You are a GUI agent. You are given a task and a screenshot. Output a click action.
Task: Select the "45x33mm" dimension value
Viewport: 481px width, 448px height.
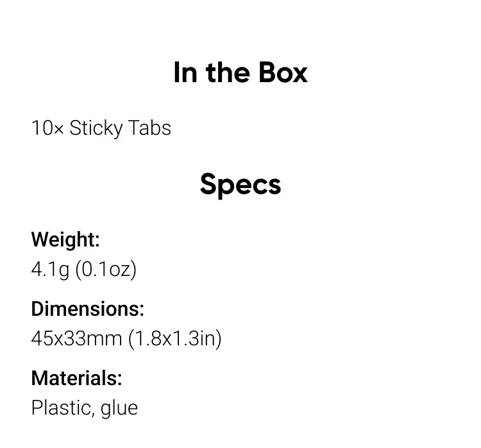point(77,339)
